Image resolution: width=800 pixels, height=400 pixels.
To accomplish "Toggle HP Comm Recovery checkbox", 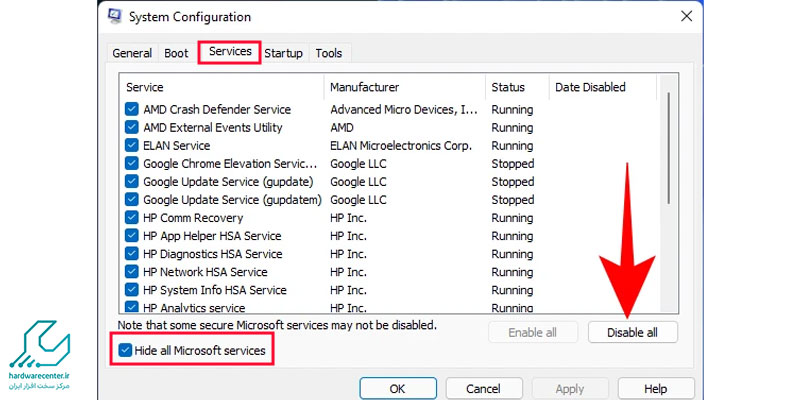I will pos(132,218).
